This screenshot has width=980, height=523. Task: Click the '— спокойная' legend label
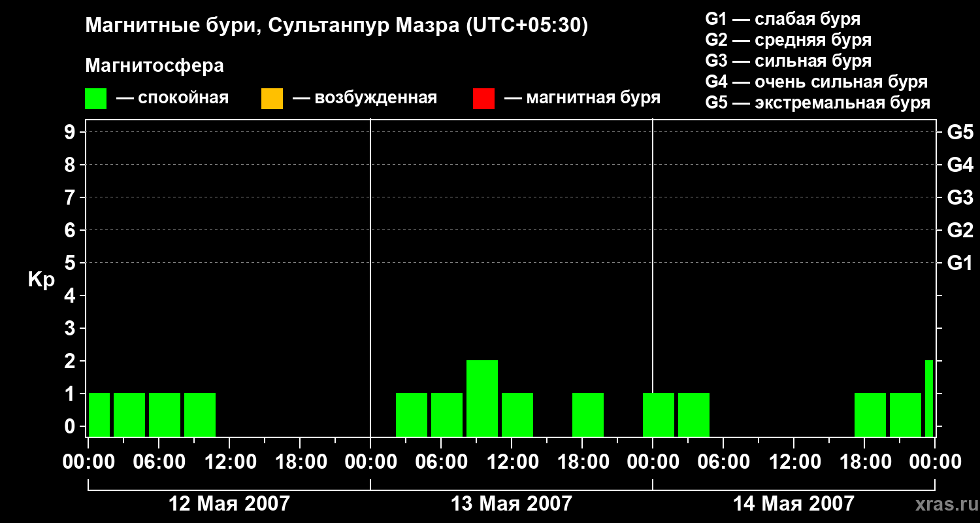[x=172, y=98]
